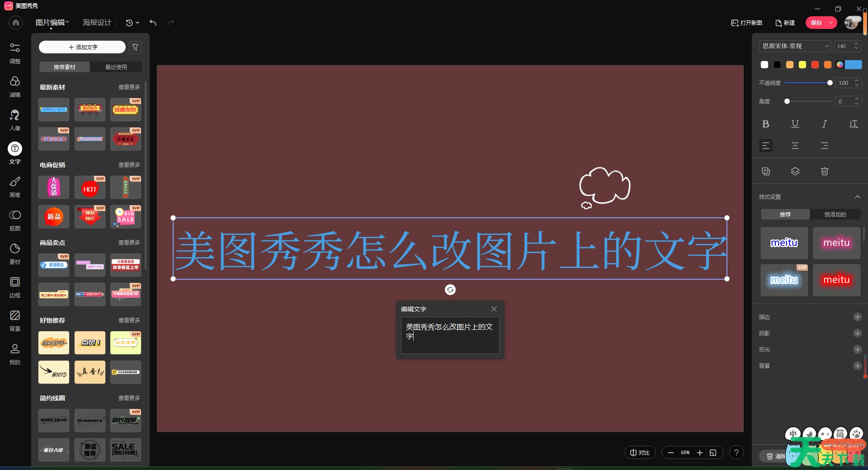The width and height of the screenshot is (868, 470).
Task: Select the 文字 (Text) tool
Action: pos(15,153)
